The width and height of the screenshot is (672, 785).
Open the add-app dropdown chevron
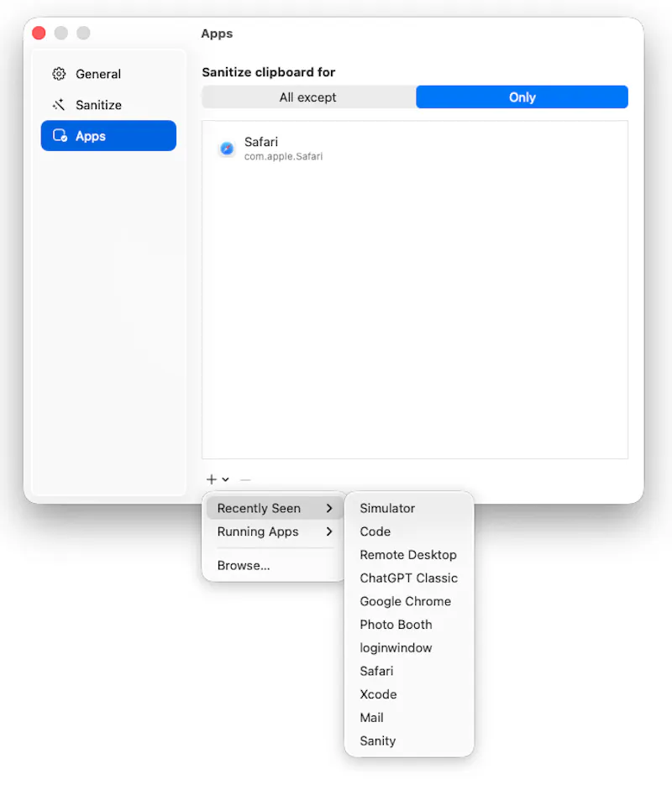tap(226, 479)
